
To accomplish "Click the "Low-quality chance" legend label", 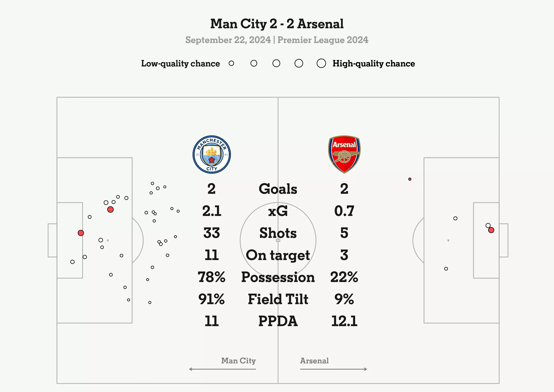I will [x=180, y=64].
